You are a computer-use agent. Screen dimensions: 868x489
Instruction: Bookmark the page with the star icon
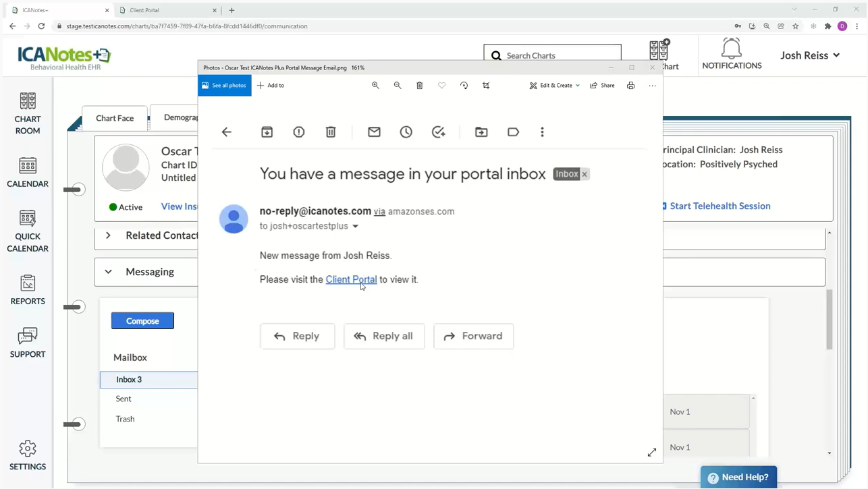(796, 26)
